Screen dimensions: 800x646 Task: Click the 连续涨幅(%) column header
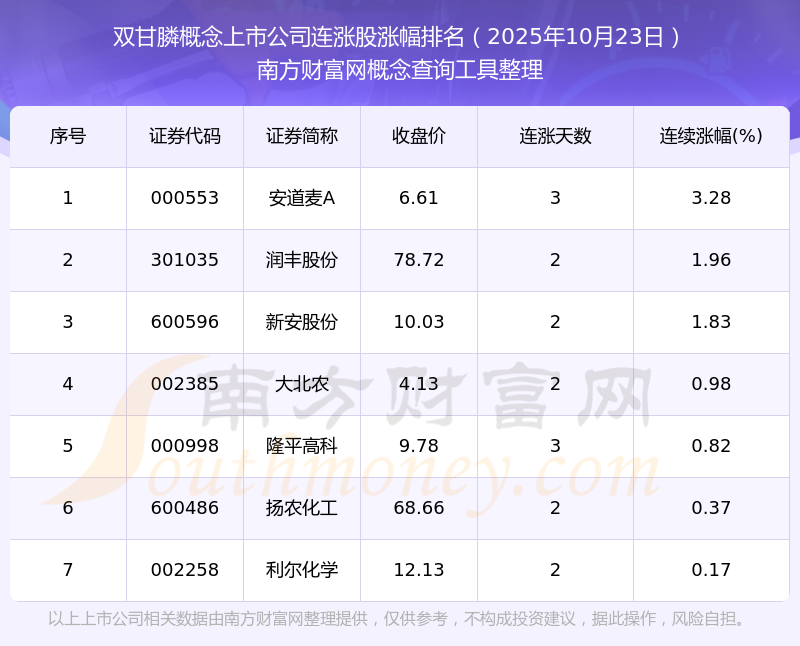coord(711,137)
